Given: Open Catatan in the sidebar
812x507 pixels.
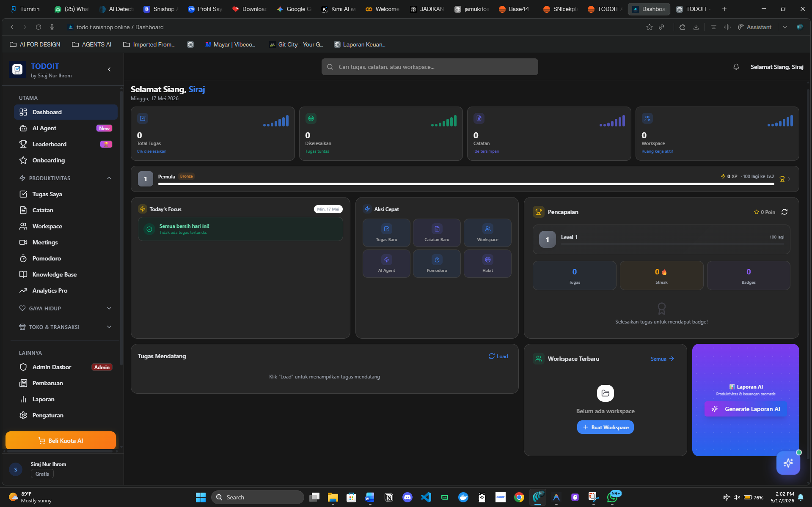Looking at the screenshot, I should tap(66, 210).
